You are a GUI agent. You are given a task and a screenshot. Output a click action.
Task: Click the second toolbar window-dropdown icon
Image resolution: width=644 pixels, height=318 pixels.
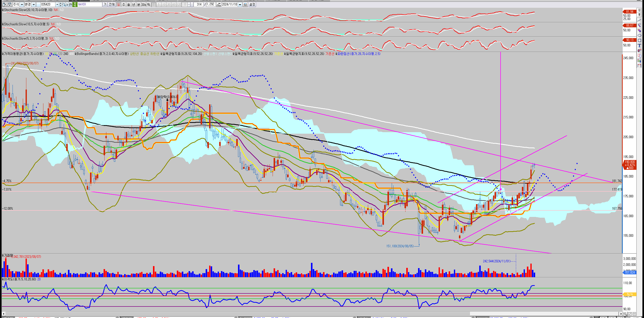point(10,5)
